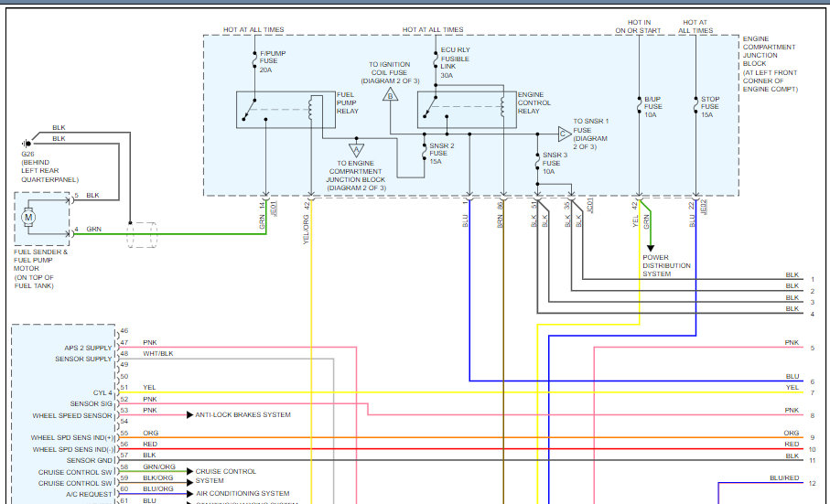Viewport: 830px width, 504px height.
Task: Click the fuel pump motor M symbol
Action: click(28, 217)
